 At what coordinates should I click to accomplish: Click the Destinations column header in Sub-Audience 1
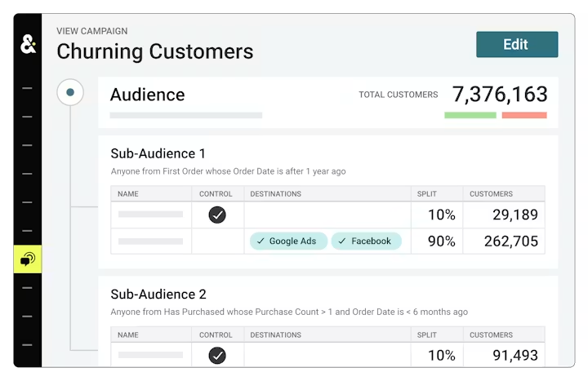tap(276, 193)
